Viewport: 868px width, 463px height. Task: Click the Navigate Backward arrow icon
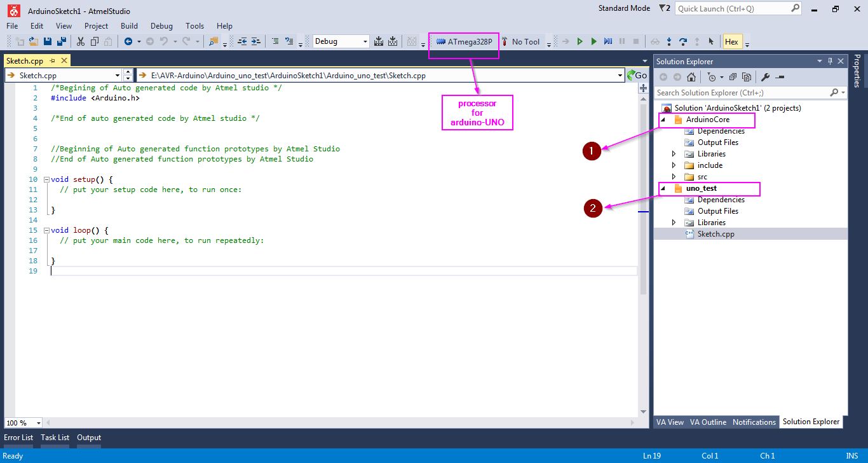(x=128, y=41)
